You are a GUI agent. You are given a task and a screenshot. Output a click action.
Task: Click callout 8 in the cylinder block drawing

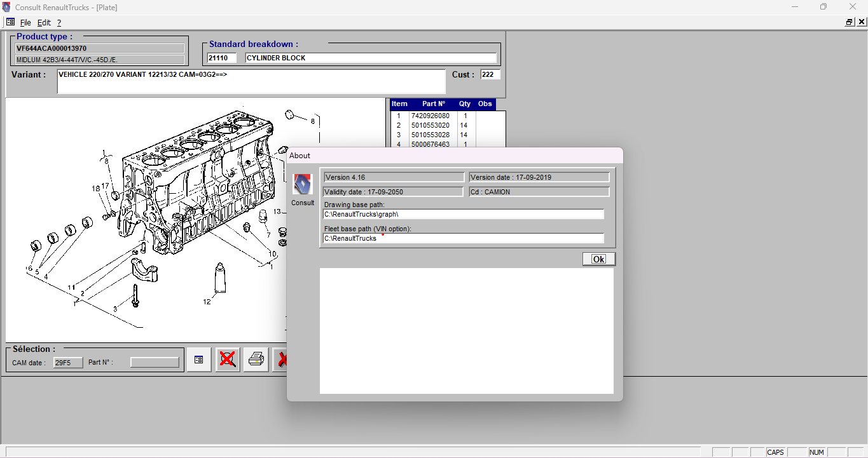[313, 121]
